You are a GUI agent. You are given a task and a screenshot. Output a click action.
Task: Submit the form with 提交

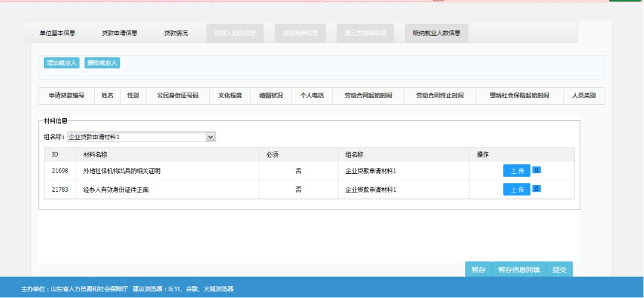(559, 270)
